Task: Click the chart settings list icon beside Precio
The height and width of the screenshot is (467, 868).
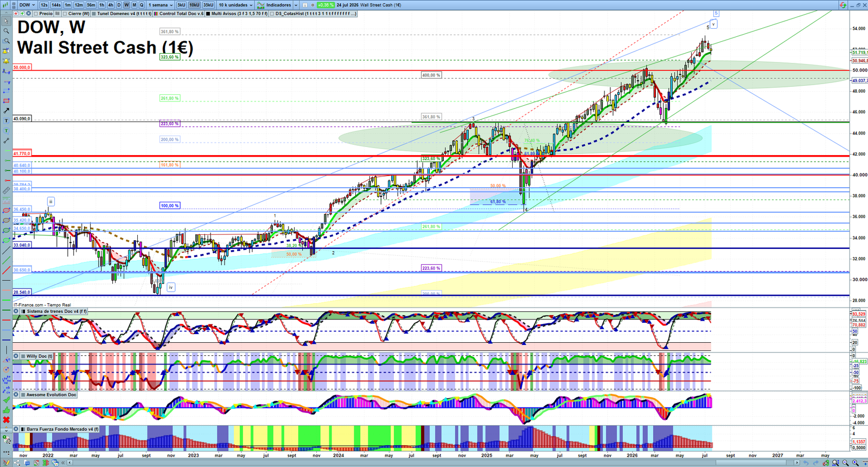Action: pos(57,14)
